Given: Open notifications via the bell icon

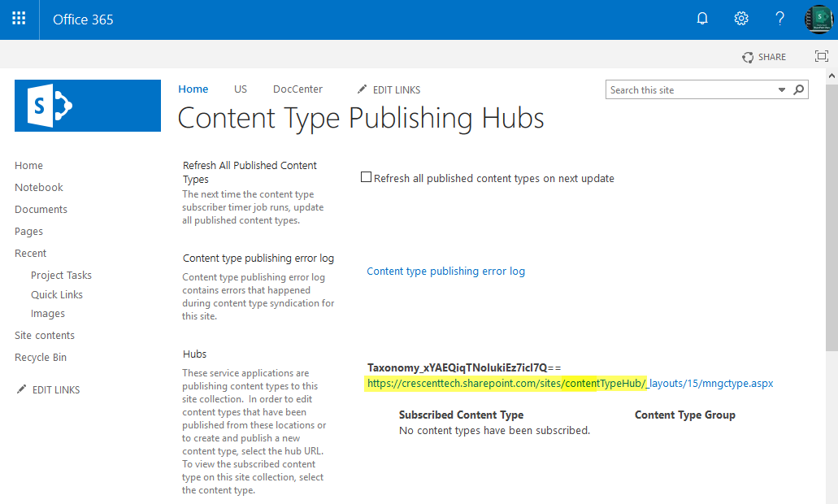Looking at the screenshot, I should 701,18.
